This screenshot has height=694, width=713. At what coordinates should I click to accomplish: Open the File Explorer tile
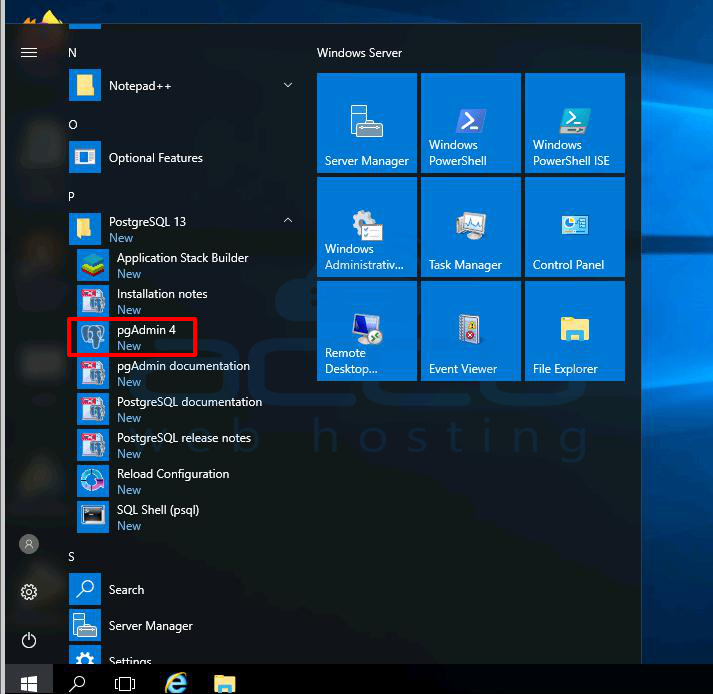[x=575, y=331]
